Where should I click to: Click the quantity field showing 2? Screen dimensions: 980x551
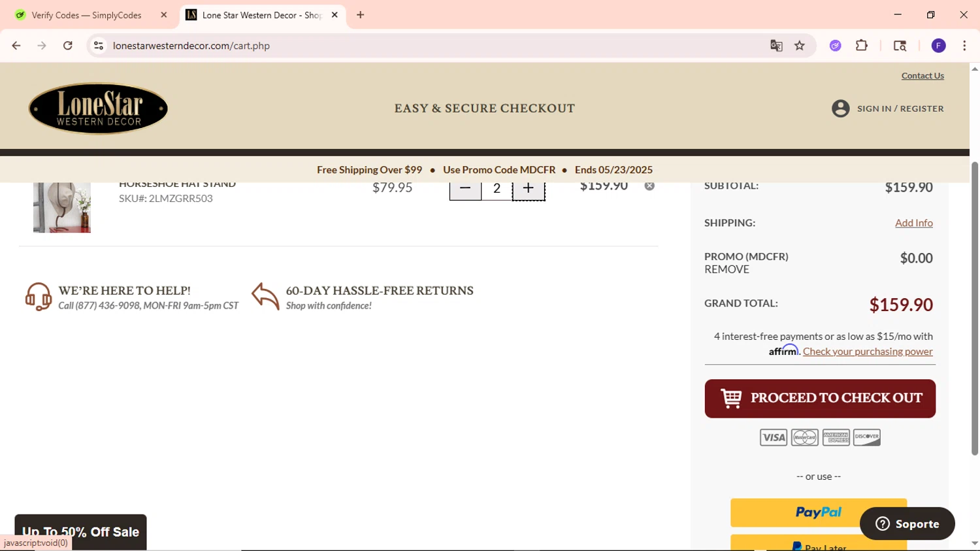(497, 190)
